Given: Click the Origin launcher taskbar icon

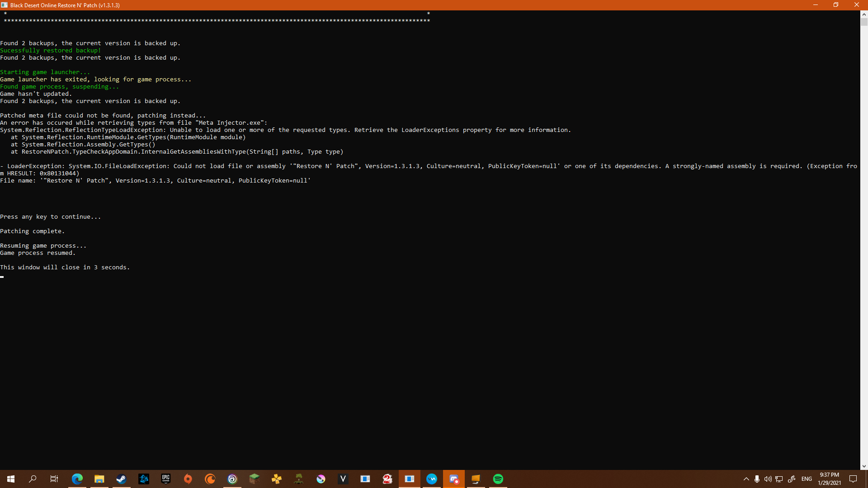Looking at the screenshot, I should tap(188, 479).
